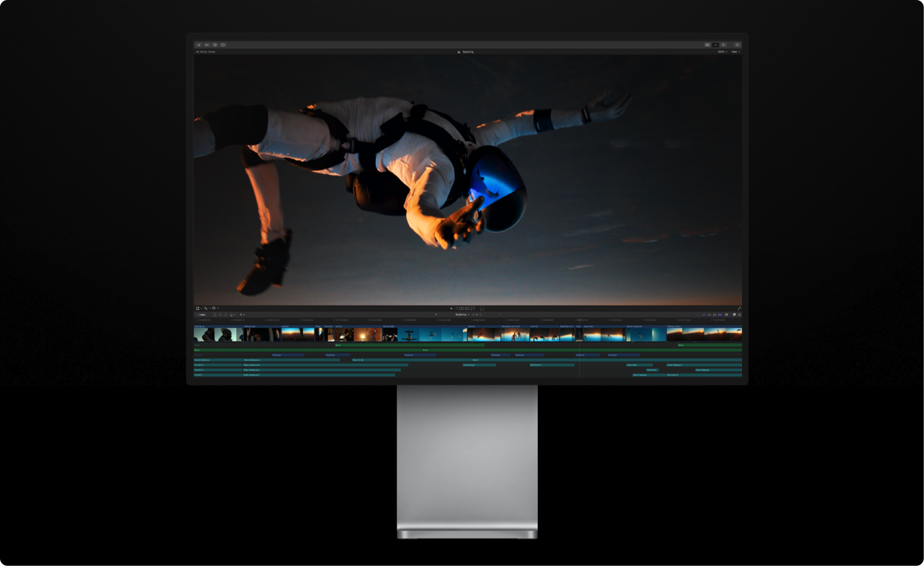
Task: Go back in timeline history arrow
Action: [436, 315]
